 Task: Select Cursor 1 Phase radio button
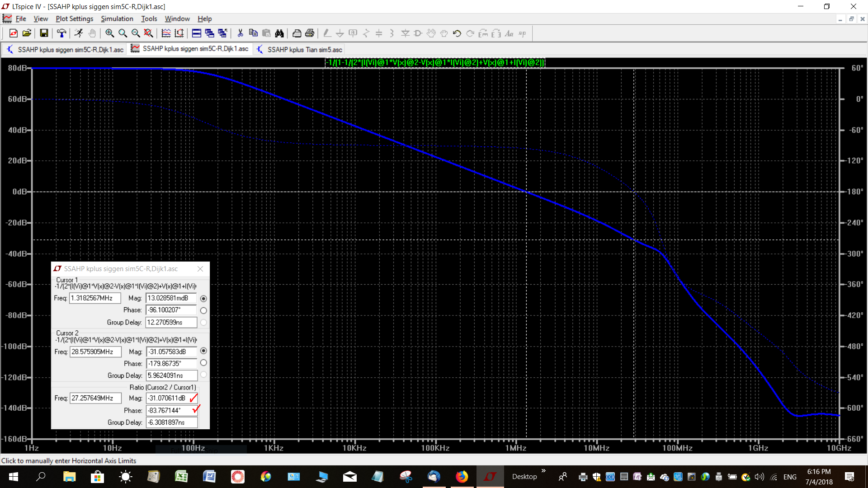tap(203, 310)
